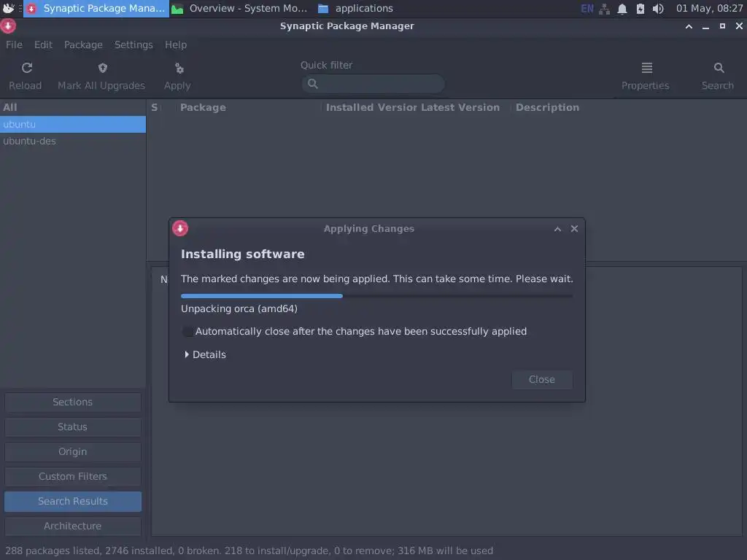Viewport: 747px width, 560px height.
Task: Show the Search Results list
Action: click(73, 502)
